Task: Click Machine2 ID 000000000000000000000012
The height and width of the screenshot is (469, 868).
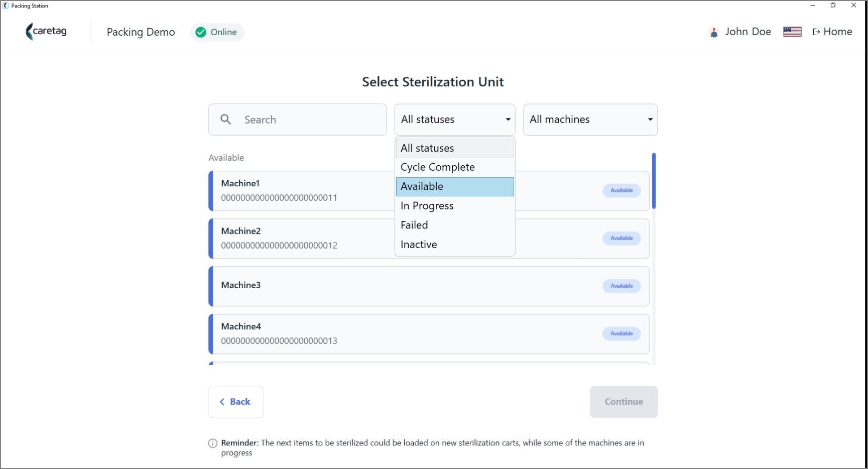Action: coord(279,246)
